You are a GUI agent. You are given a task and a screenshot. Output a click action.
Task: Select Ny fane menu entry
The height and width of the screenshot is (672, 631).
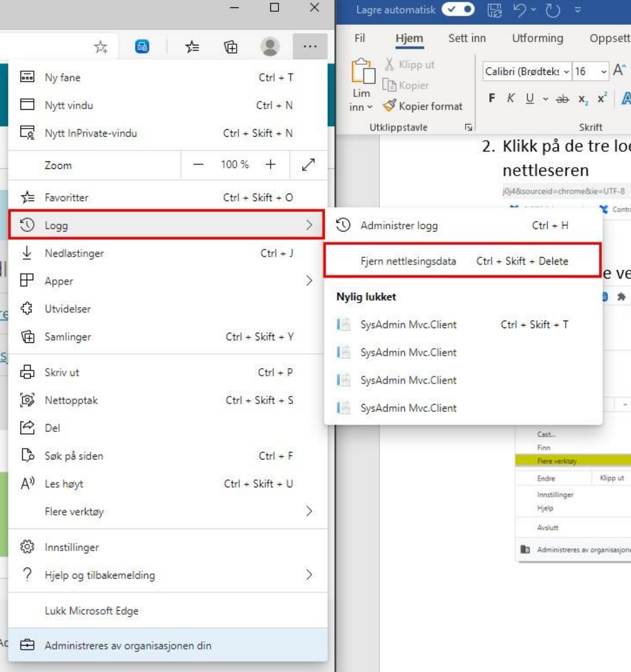click(168, 78)
